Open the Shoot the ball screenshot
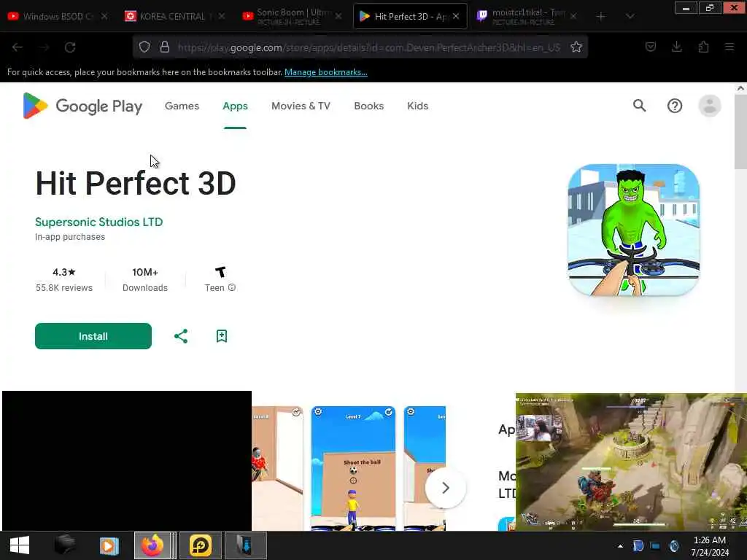Image resolution: width=747 pixels, height=560 pixels. click(353, 468)
